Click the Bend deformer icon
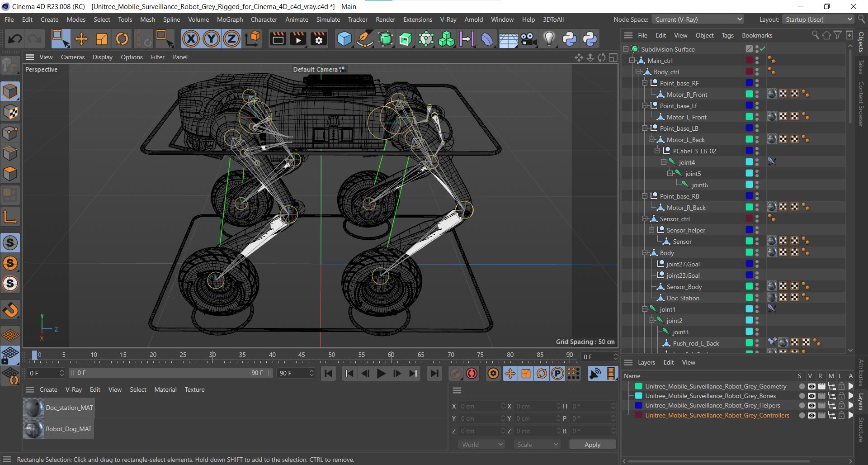This screenshot has width=868, height=465. pos(487,39)
